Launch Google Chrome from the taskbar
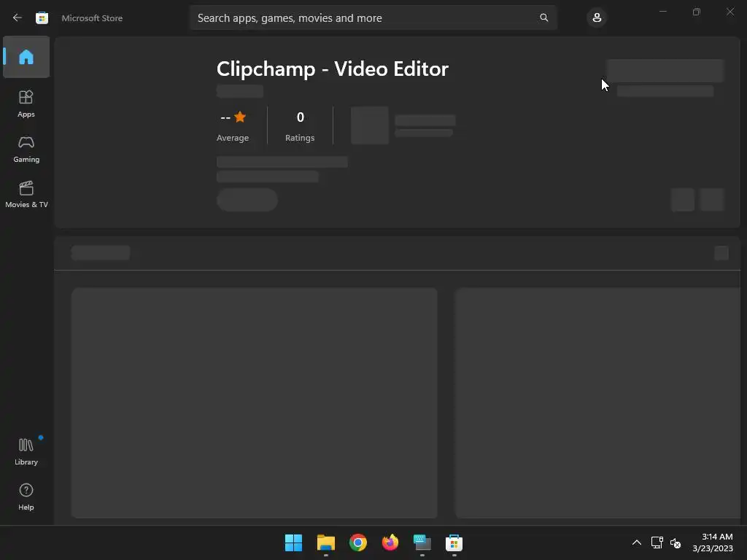747x560 pixels. pyautogui.click(x=357, y=542)
